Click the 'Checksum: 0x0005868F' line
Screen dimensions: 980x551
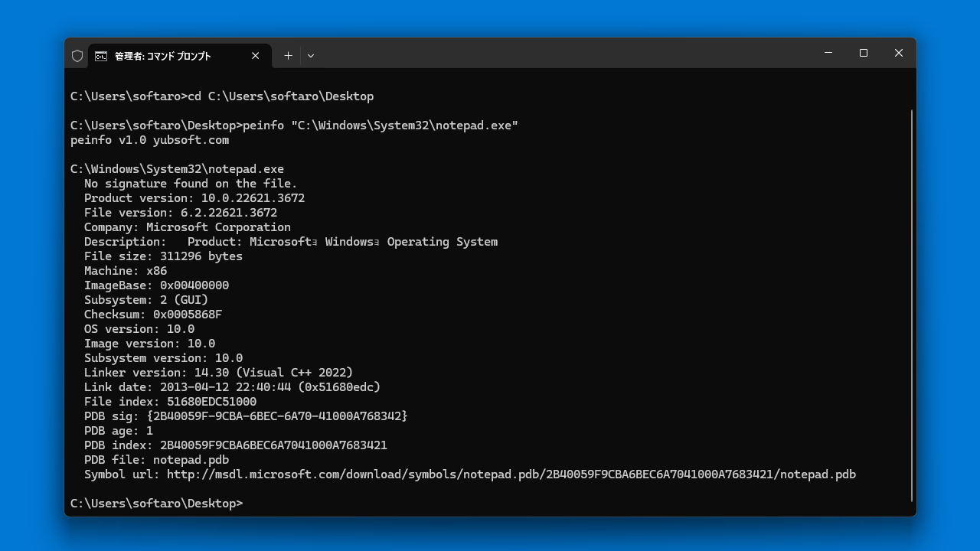153,315
